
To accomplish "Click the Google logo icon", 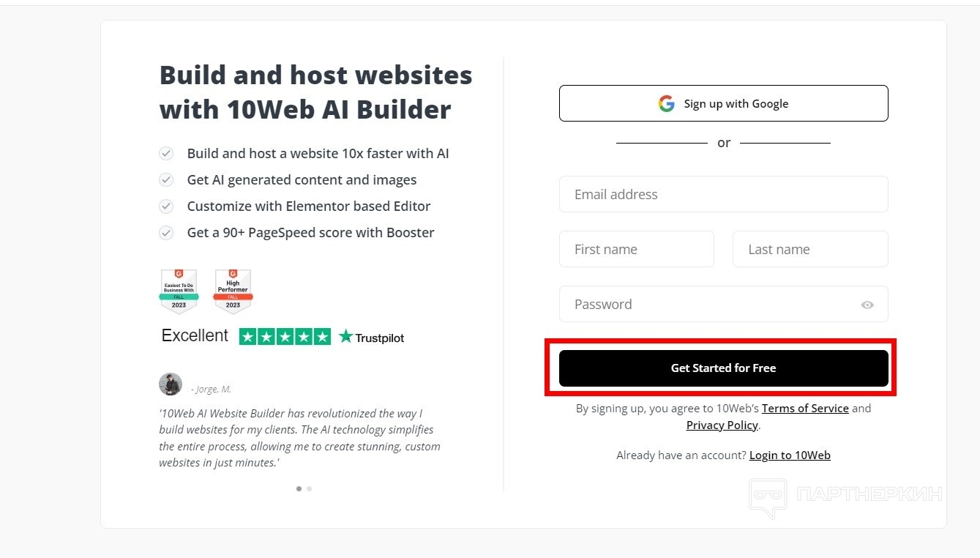I will 666,104.
